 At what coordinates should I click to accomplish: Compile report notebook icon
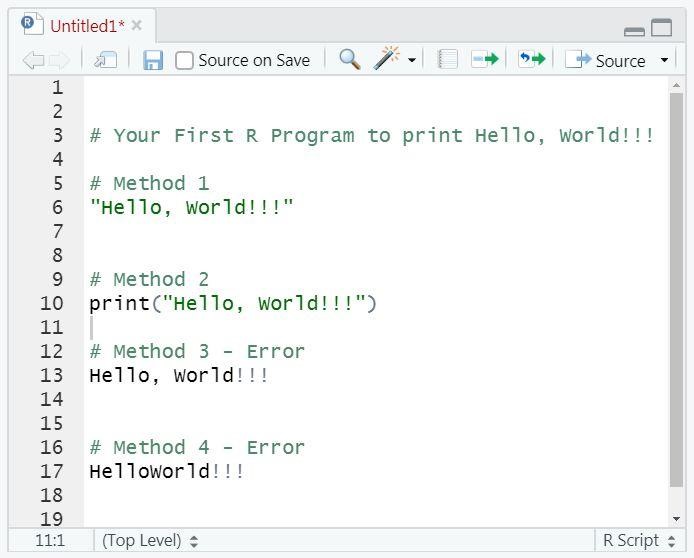click(447, 59)
